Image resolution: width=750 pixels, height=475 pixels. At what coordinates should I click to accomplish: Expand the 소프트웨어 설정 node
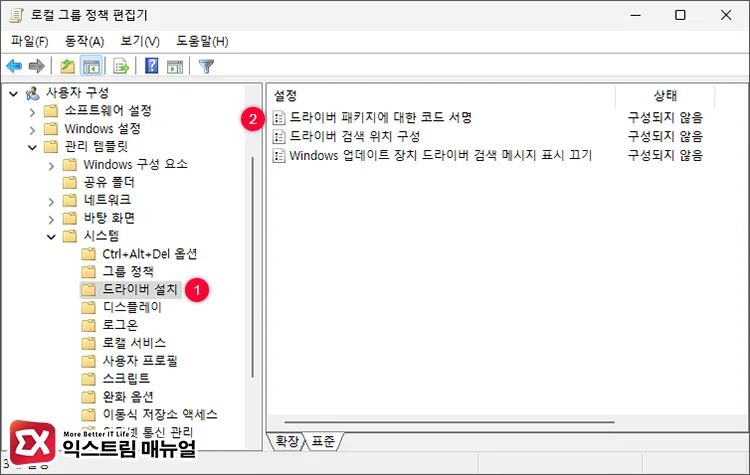32,112
